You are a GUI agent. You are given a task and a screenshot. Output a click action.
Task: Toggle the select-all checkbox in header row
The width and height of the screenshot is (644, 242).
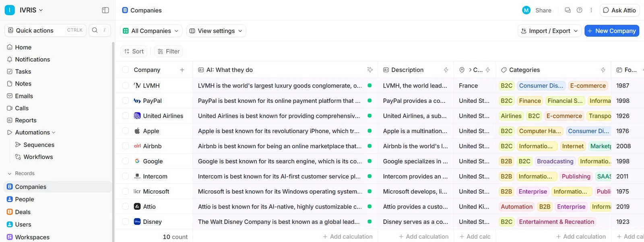[126, 70]
